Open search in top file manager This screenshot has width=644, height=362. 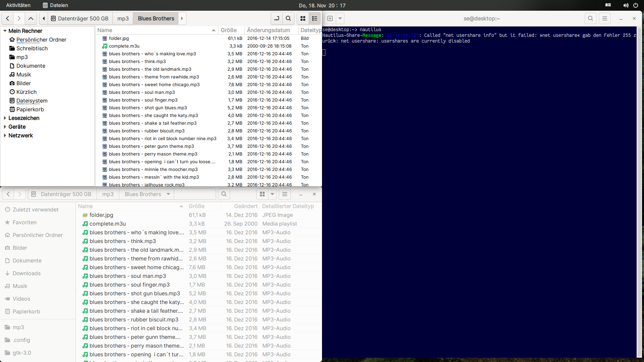pos(288,18)
